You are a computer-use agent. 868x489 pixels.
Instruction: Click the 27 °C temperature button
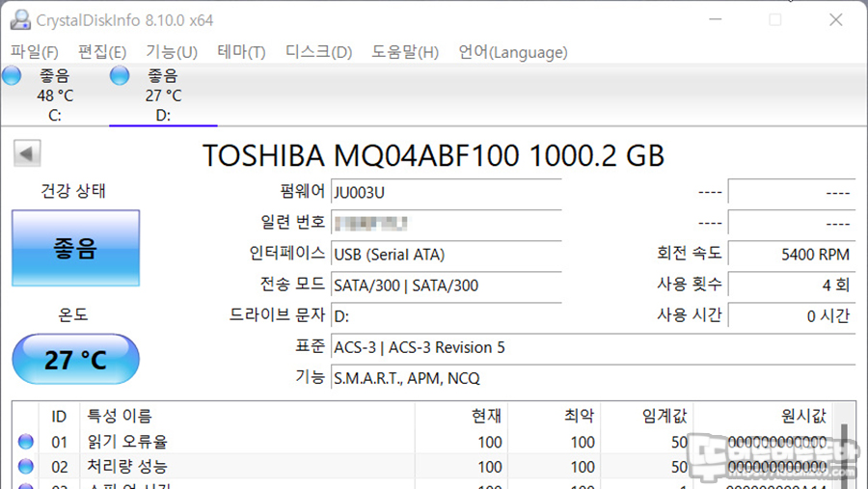pos(76,360)
